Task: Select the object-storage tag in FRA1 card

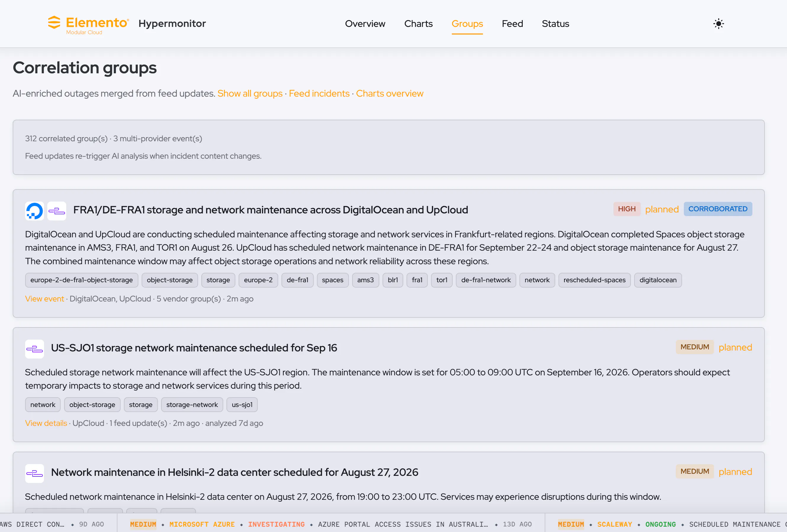Action: pos(170,280)
